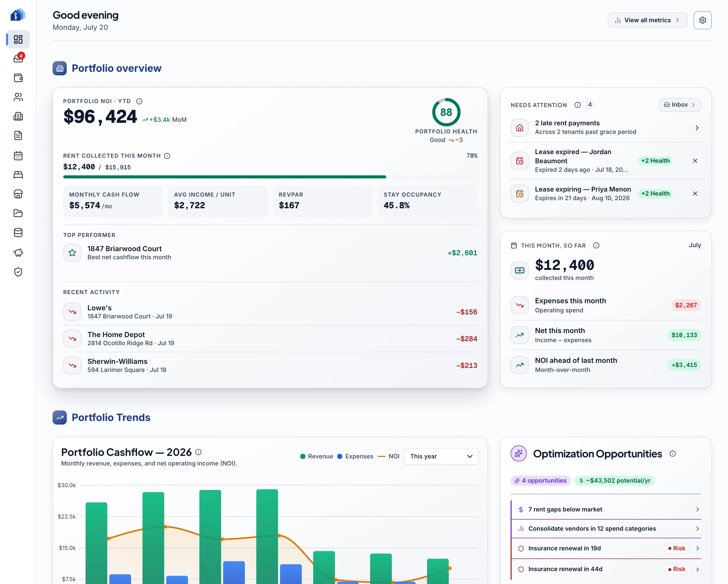This screenshot has height=584, width=728.
Task: Click the Portfolio overview section icon
Action: (x=60, y=68)
